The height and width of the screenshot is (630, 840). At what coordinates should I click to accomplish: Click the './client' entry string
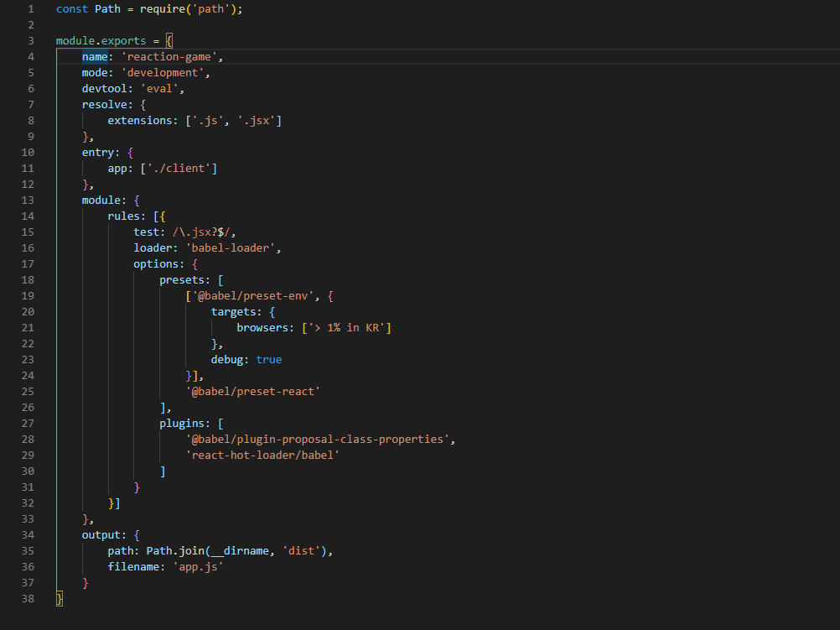(x=179, y=169)
